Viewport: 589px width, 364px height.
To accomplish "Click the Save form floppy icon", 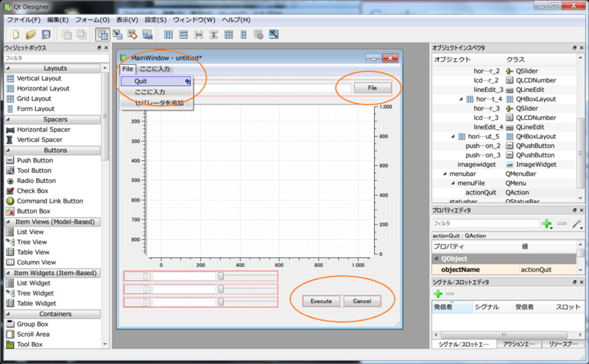I will point(46,35).
